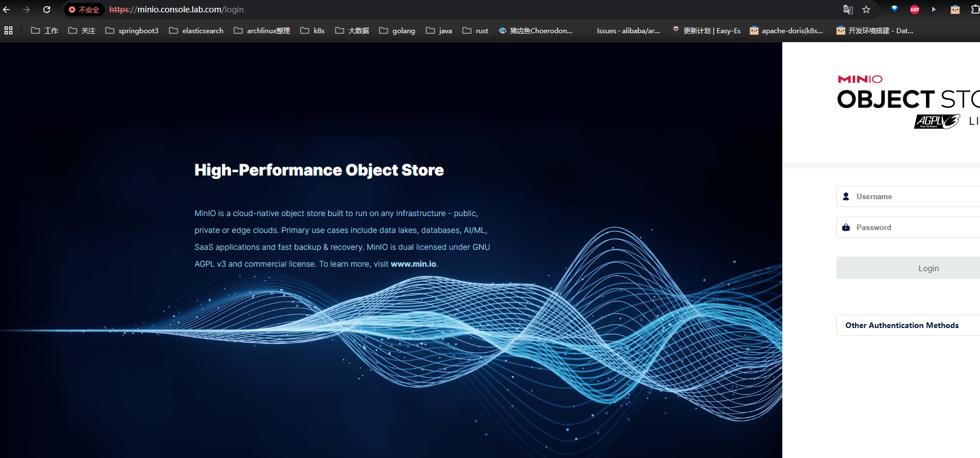Open the 工作 bookmark folder
This screenshot has width=980, height=458.
[44, 30]
